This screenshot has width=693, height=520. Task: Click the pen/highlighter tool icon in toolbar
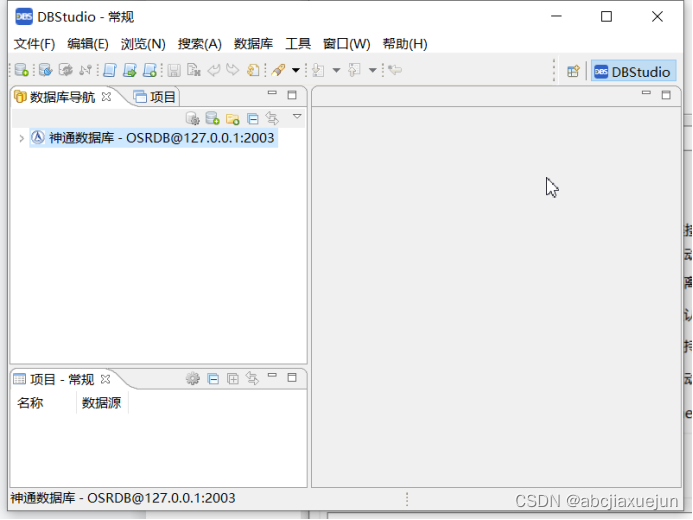[x=278, y=70]
